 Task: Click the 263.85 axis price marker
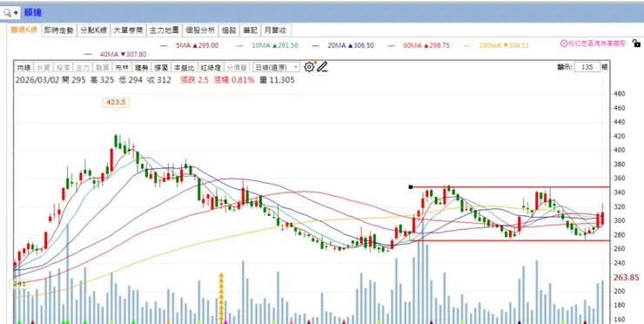[x=627, y=278]
